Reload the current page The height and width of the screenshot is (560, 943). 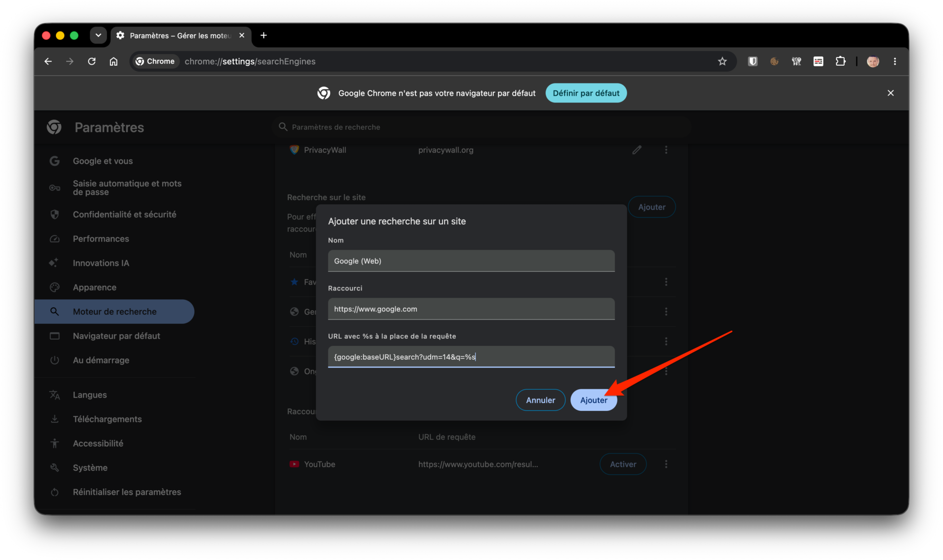pyautogui.click(x=91, y=61)
